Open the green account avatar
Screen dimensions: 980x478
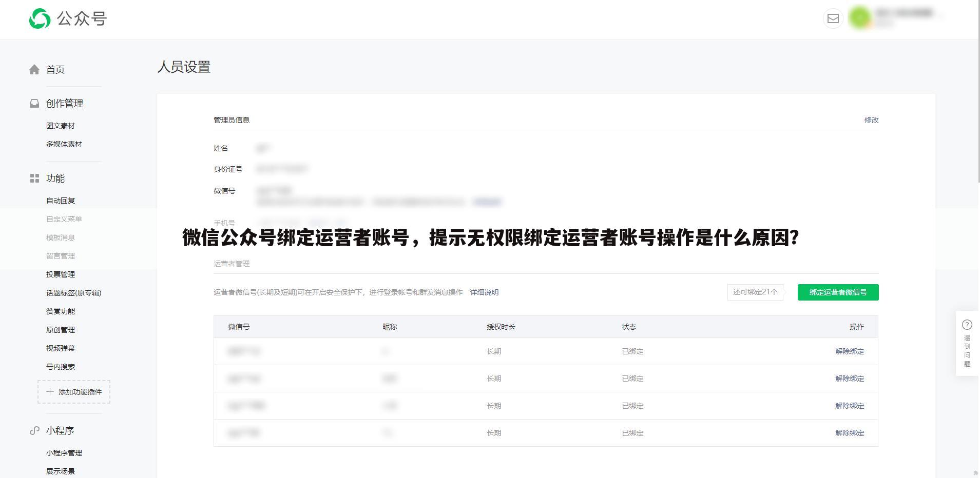(860, 18)
